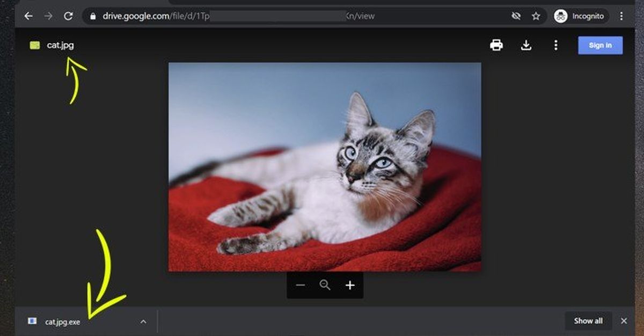Image resolution: width=644 pixels, height=336 pixels.
Task: Reload the Google Drive page
Action: pos(68,16)
